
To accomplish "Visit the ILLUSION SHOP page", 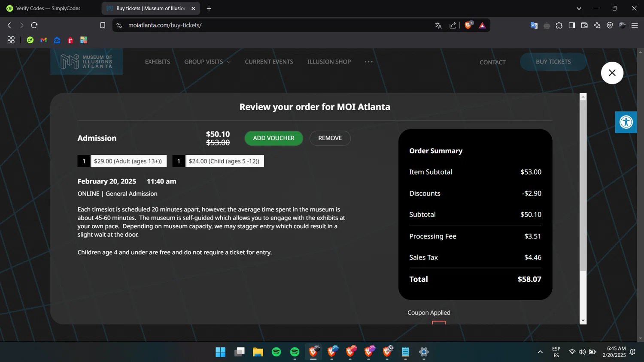I will (329, 62).
